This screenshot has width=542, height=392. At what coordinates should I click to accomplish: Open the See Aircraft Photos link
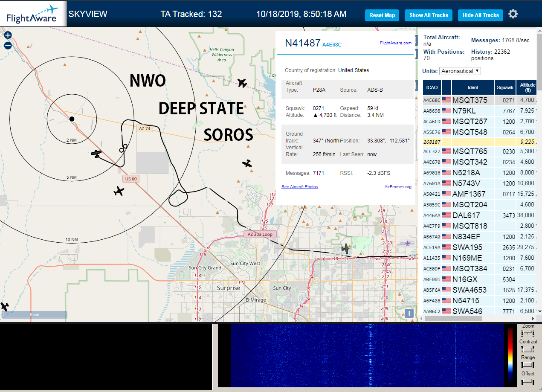(x=299, y=187)
